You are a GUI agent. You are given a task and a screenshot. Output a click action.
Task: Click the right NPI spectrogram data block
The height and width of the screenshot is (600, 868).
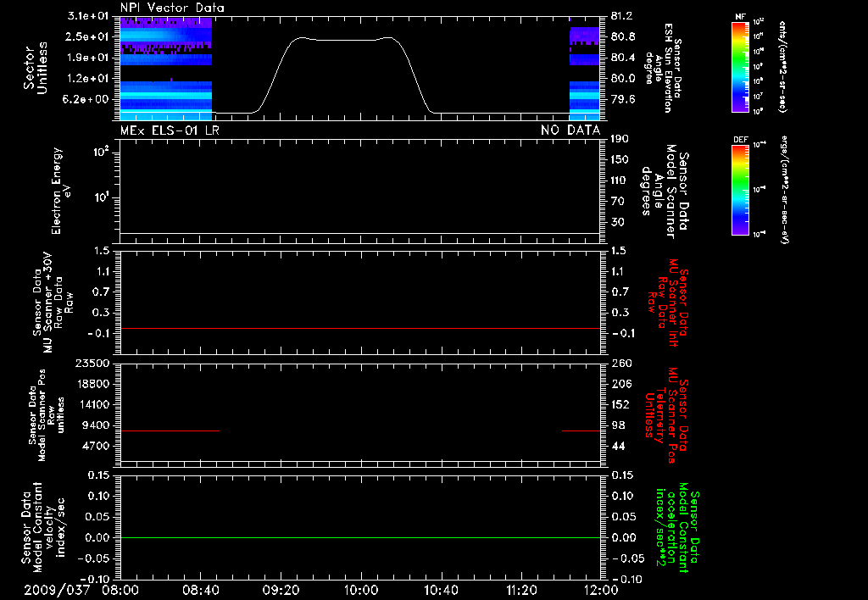click(x=585, y=73)
